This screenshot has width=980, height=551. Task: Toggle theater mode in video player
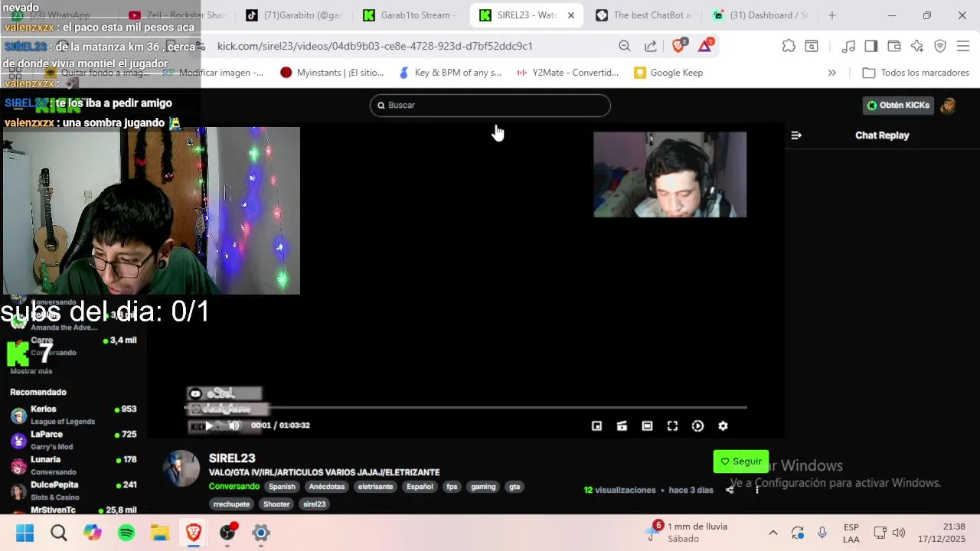coord(647,426)
